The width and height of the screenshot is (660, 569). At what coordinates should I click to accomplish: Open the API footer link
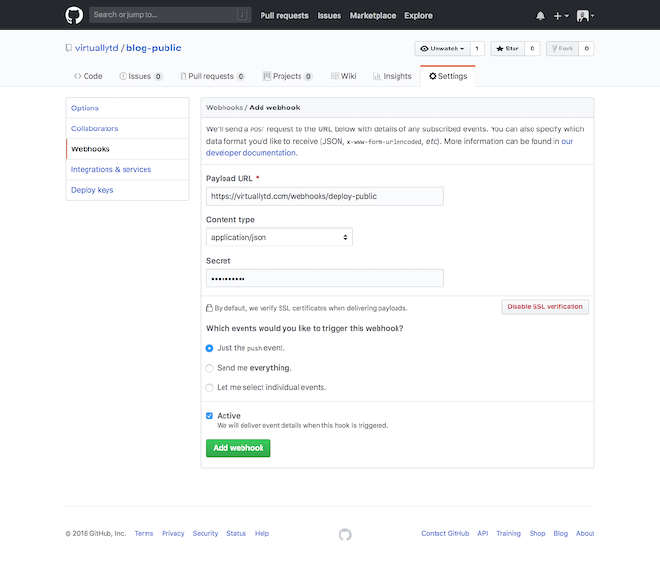click(483, 533)
